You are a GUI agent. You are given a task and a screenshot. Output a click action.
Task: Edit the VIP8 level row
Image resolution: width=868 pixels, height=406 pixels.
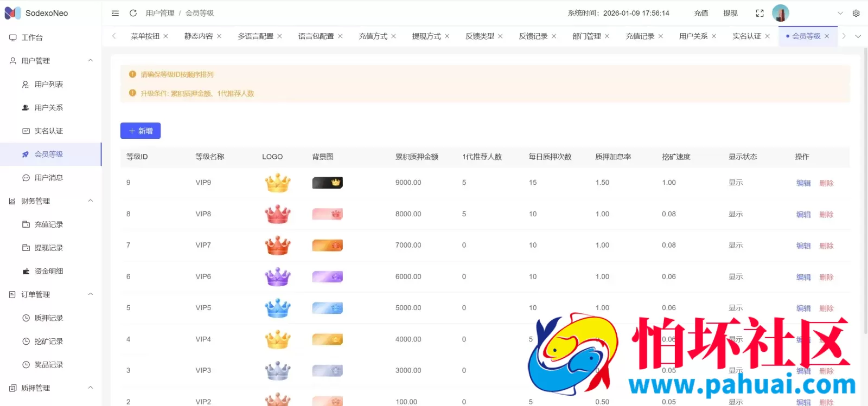point(803,215)
